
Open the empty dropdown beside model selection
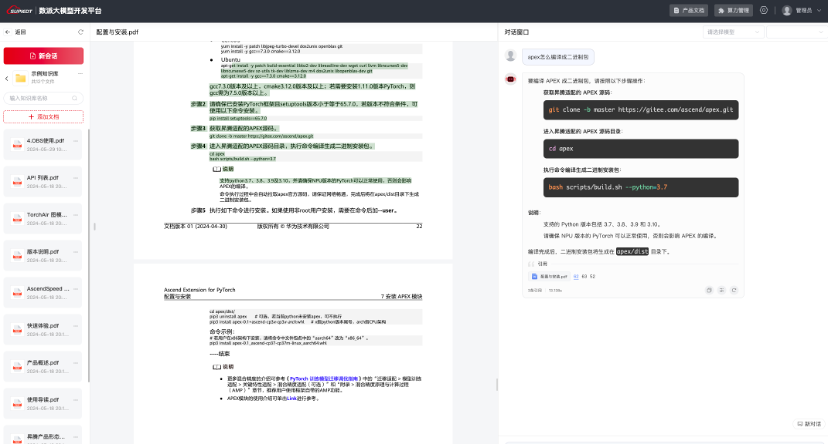(797, 32)
